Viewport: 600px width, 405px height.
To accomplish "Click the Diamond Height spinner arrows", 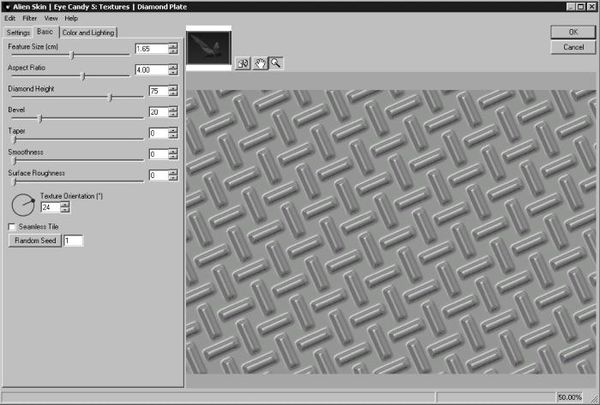I will click(x=173, y=91).
